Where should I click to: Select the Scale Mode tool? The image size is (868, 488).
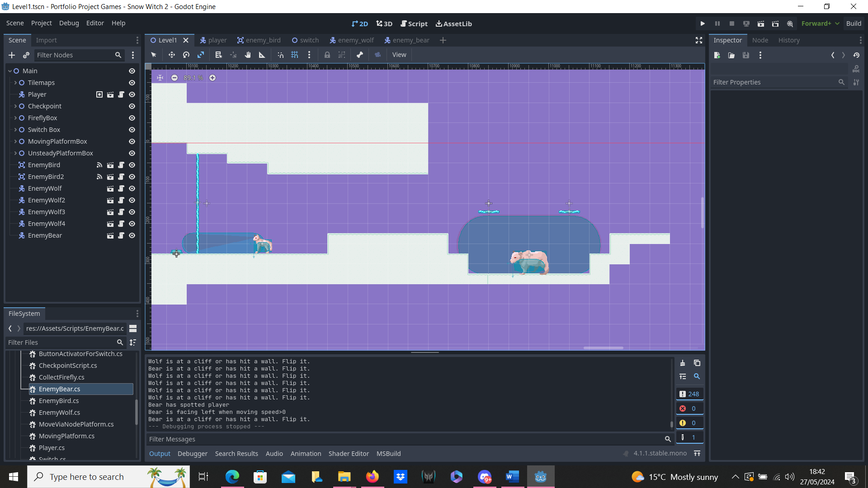pos(201,55)
